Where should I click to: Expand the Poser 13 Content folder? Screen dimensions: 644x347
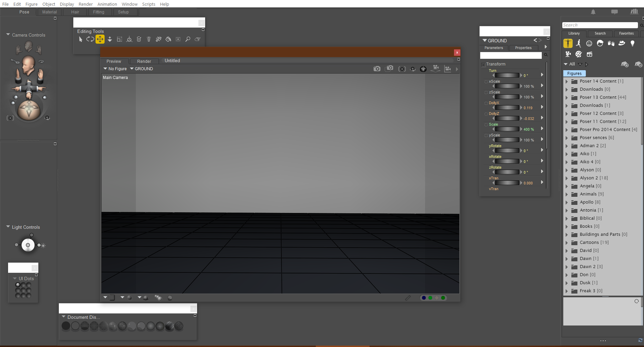567,97
